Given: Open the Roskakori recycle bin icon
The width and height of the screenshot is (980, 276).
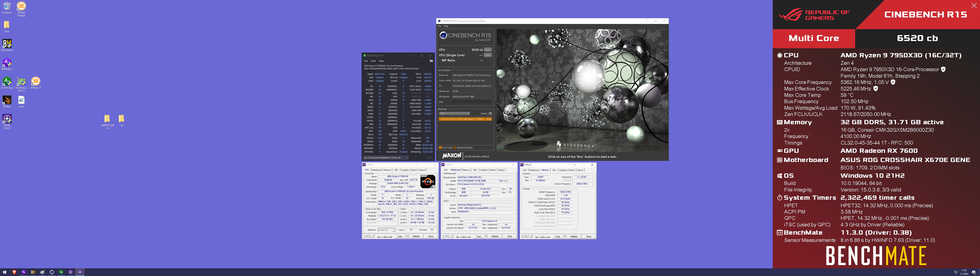Looking at the screenshot, I should tap(7, 8).
